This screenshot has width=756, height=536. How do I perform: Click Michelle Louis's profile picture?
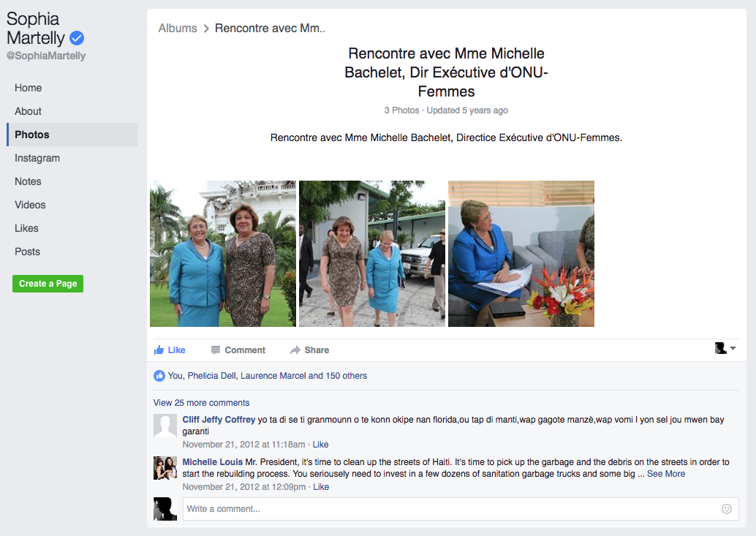point(165,468)
